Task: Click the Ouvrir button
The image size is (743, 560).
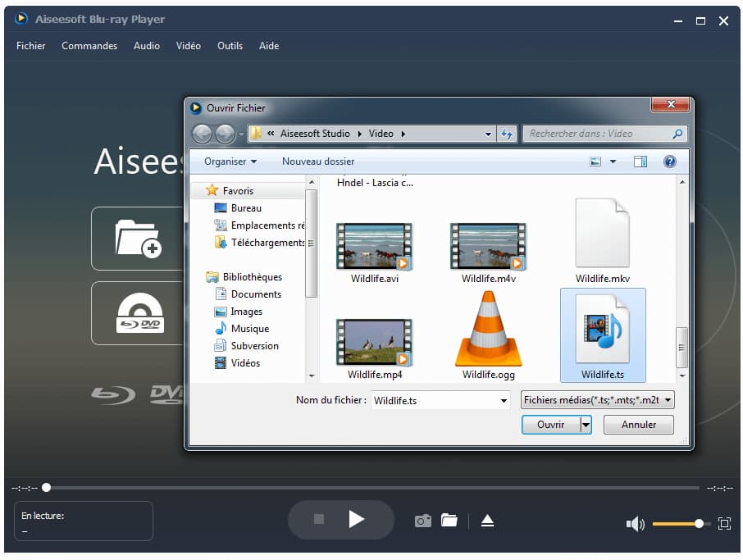Action: (x=550, y=425)
